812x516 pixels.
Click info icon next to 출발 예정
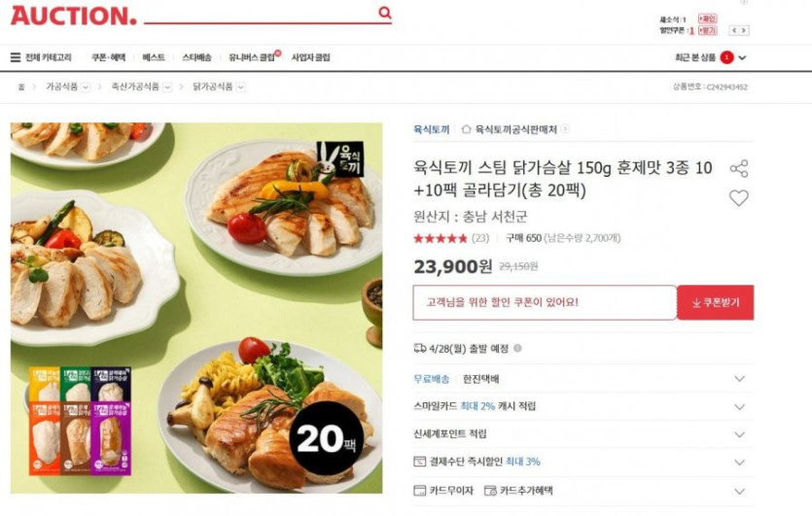(517, 348)
